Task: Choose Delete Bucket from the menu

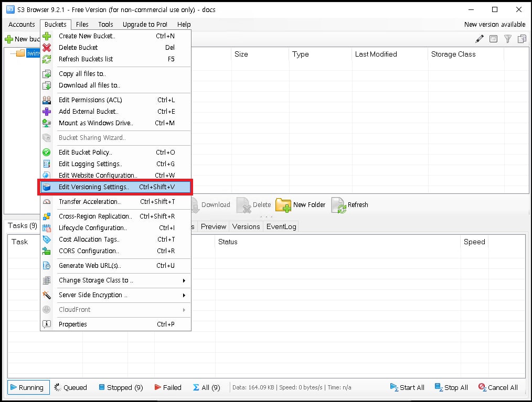Action: click(115, 48)
